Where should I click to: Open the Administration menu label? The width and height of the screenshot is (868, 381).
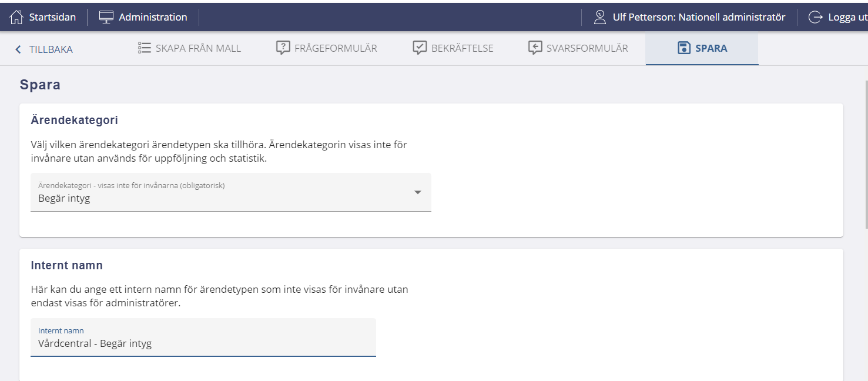[x=153, y=17]
